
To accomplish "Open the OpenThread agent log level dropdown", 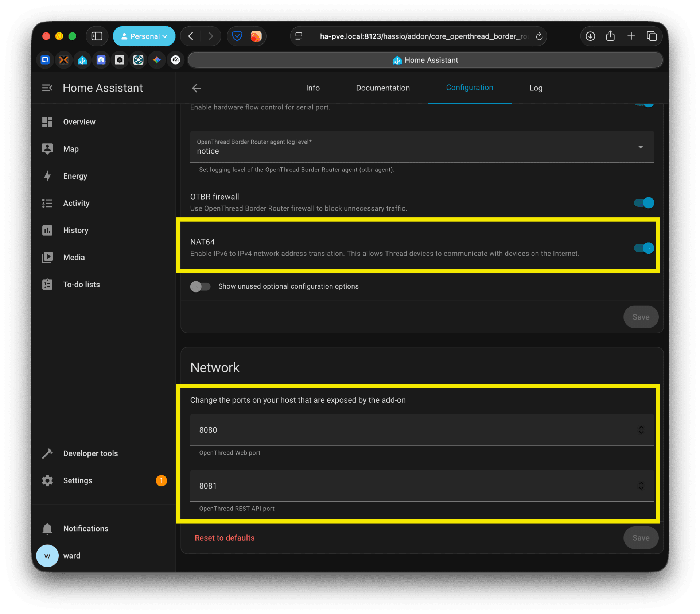I will point(641,147).
